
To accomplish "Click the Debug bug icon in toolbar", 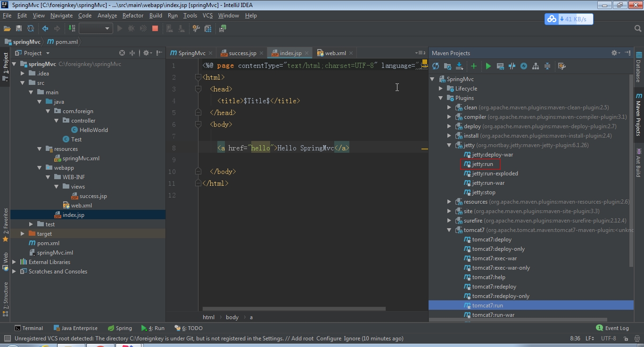I will 131,28.
